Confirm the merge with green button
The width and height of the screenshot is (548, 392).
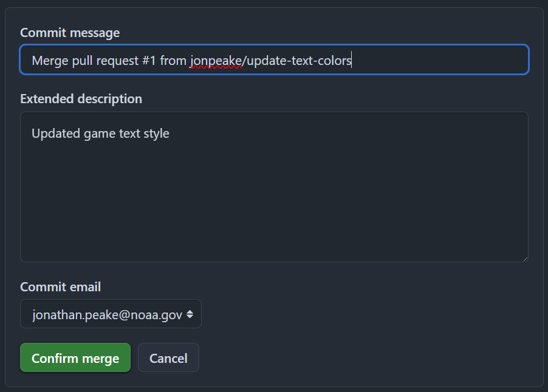[75, 357]
